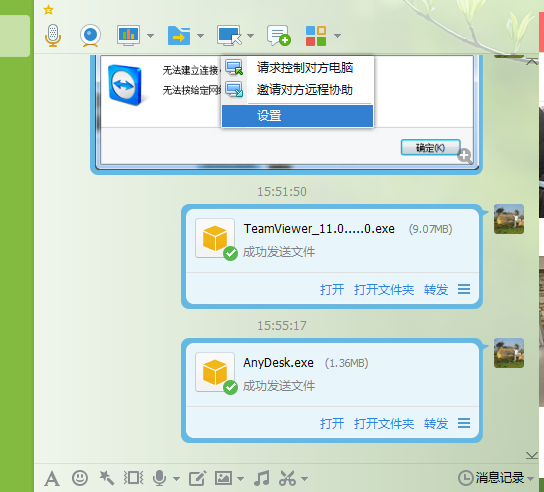The width and height of the screenshot is (544, 492).
Task: Click the voice message microphone icon
Action: pyautogui.click(x=159, y=478)
